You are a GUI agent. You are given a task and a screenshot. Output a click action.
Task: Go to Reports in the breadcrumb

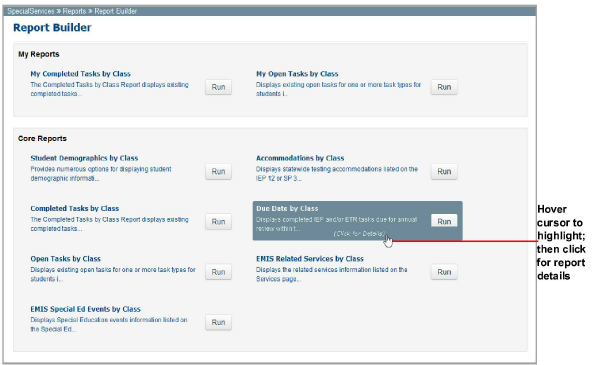[x=74, y=11]
